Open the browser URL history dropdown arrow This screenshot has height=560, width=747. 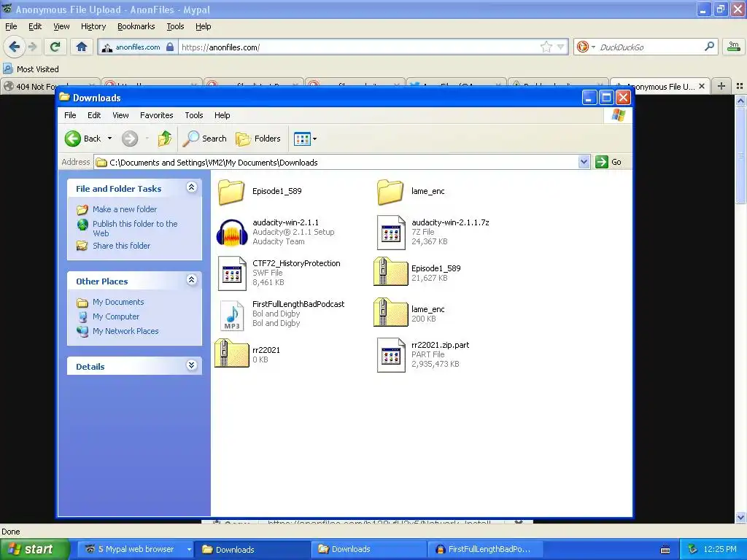[x=561, y=47]
